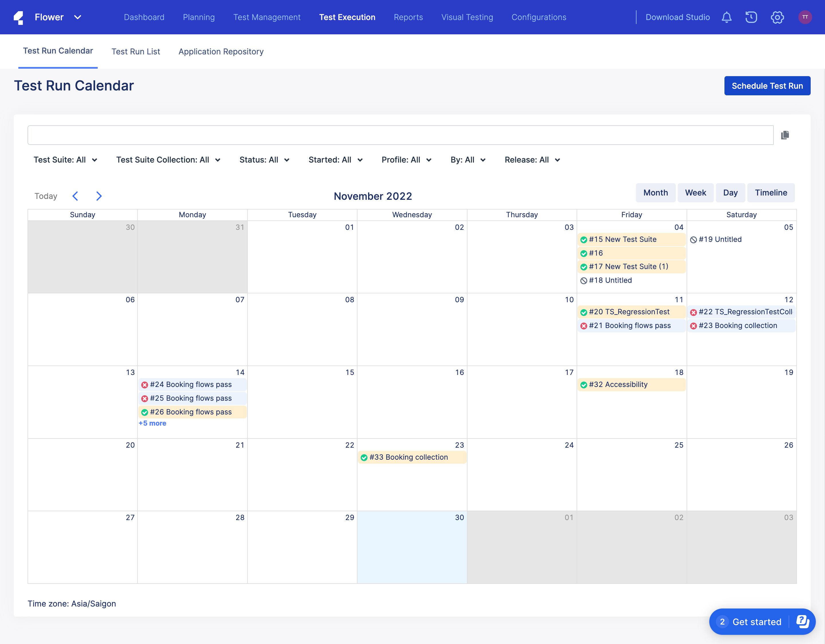Open the Get started help widget
Screen dimensions: 825x644
tap(757, 622)
